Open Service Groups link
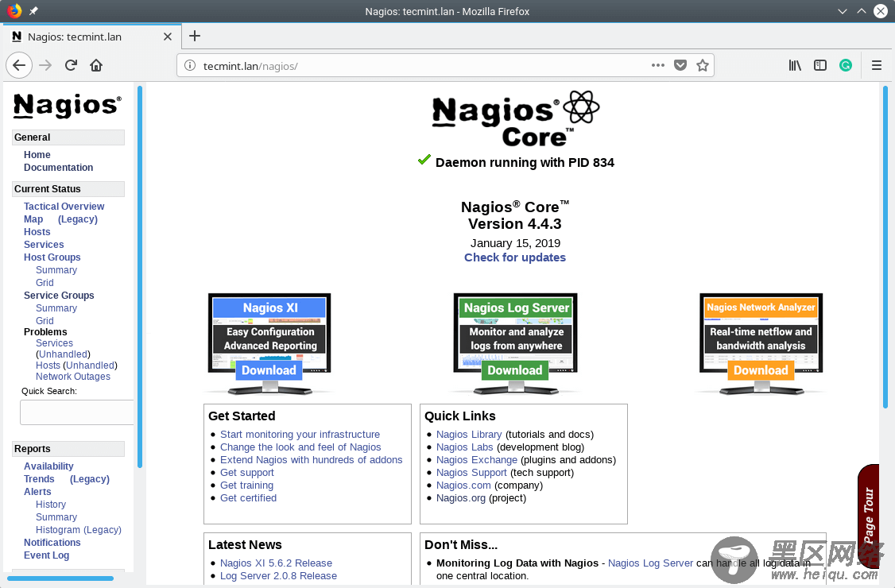This screenshot has height=588, width=895. coord(59,295)
